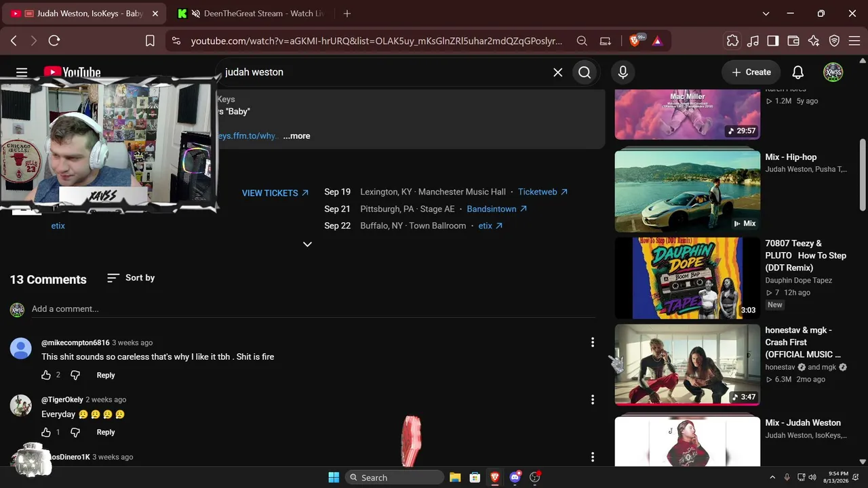Click the YouTube search magnifier button
Screen dimensions: 868x488
tap(585, 73)
